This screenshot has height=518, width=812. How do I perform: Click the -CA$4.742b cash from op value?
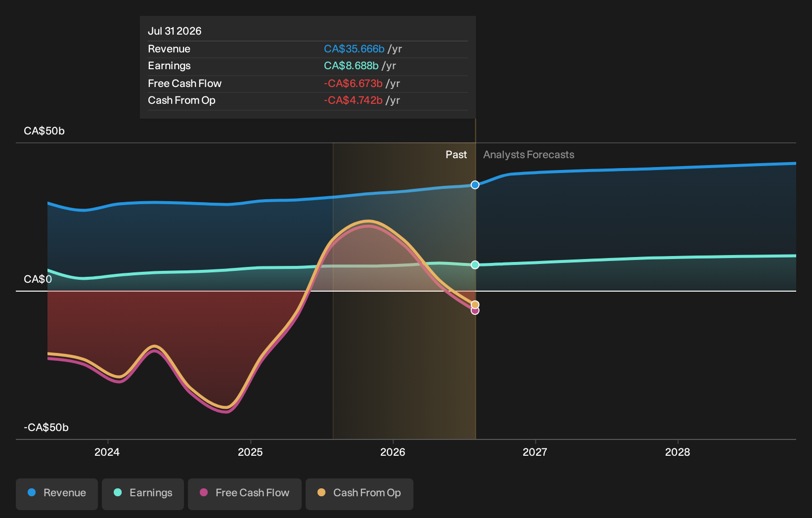point(353,100)
